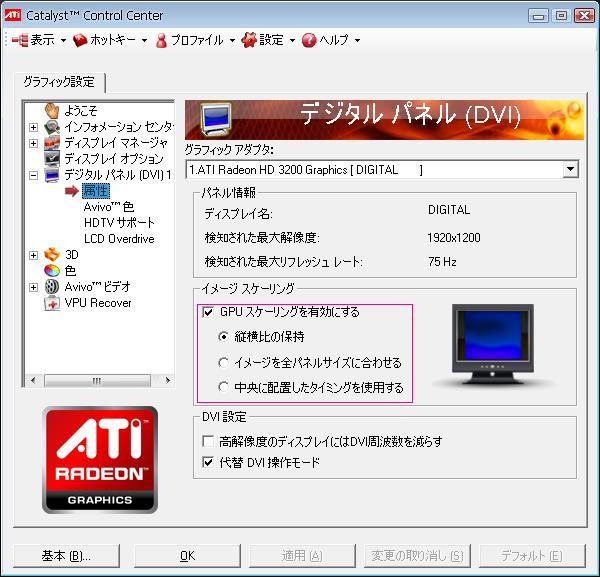Select LCD Overdrive tree item
Image resolution: width=600 pixels, height=577 pixels.
119,239
